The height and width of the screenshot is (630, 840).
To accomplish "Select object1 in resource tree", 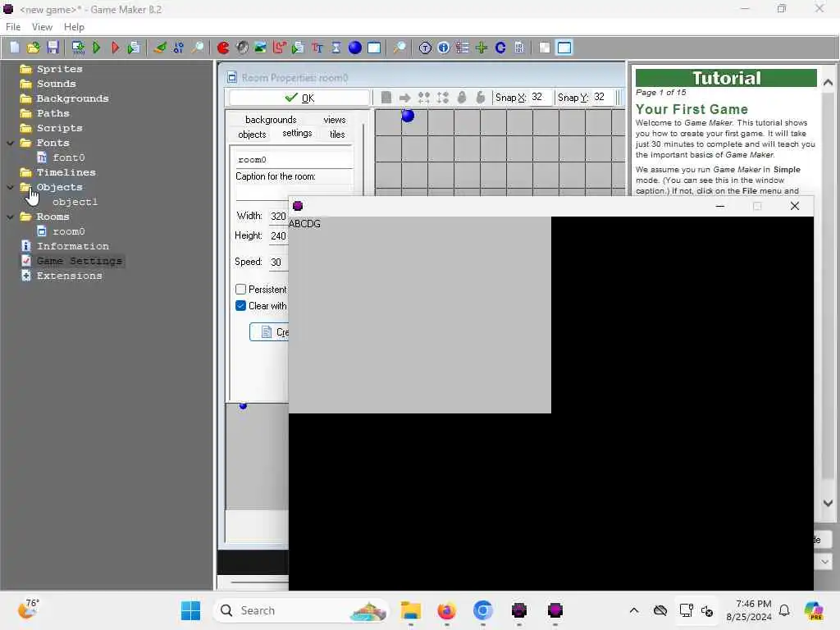I will [x=75, y=202].
